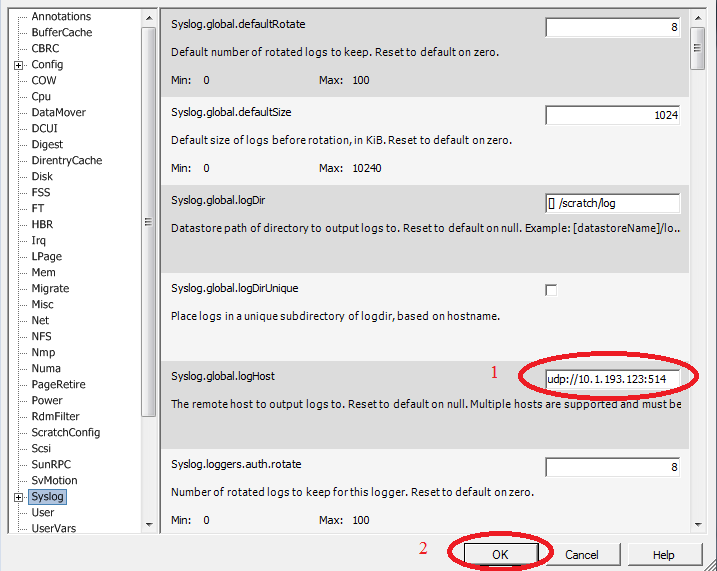Click the Syslog.global.logDirUnique label
This screenshot has height=571, width=717.
[x=235, y=288]
